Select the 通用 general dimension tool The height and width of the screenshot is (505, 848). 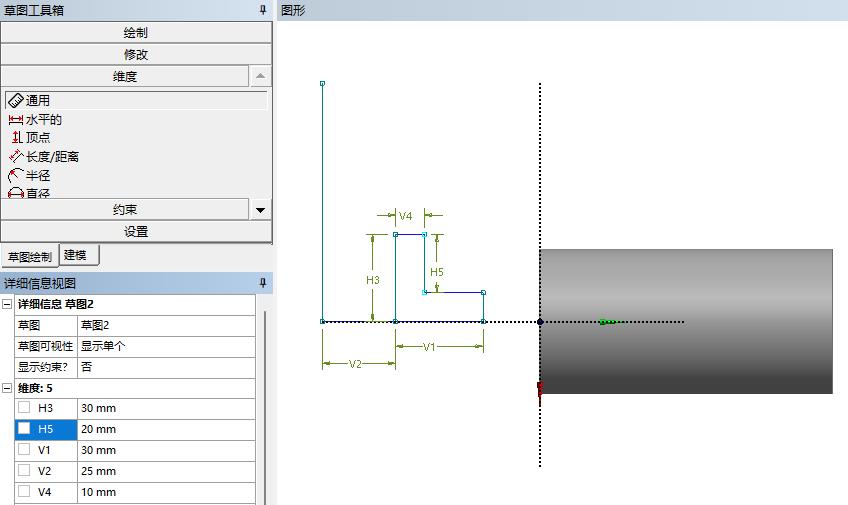pos(38,101)
